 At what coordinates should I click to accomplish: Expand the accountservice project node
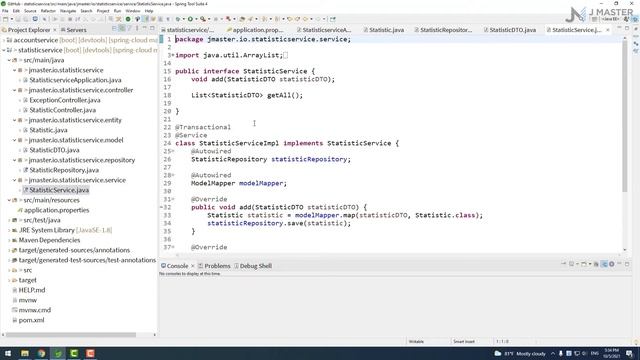[4, 40]
